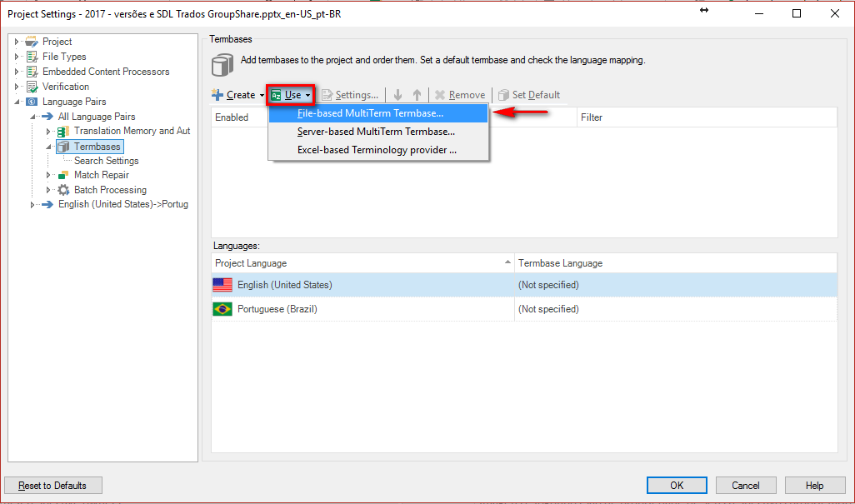This screenshot has height=504, width=855.
Task: Click the Set Default label
Action: (x=536, y=95)
